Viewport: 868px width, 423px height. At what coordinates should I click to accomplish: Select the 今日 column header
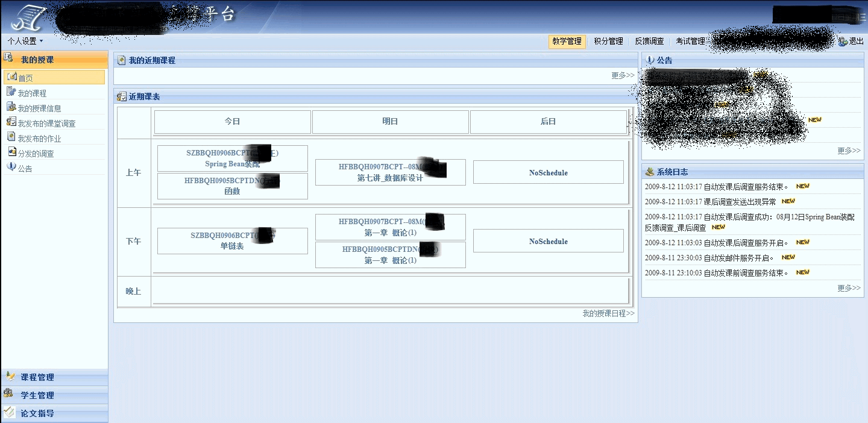233,122
